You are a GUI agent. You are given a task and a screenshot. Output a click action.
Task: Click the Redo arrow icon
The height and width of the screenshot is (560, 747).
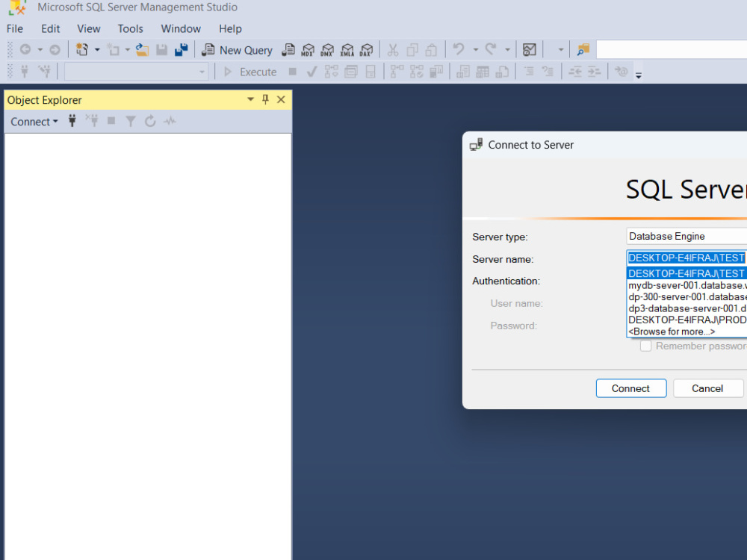[x=491, y=49]
